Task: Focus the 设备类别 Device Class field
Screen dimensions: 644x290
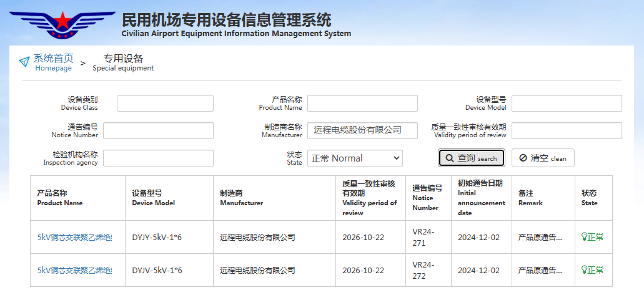Action: click(165, 104)
